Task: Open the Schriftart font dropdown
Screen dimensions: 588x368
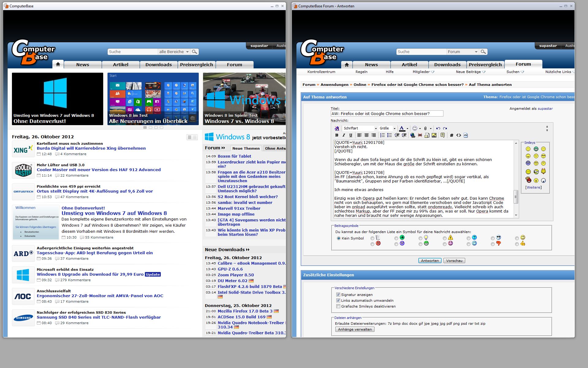Action: (360, 128)
